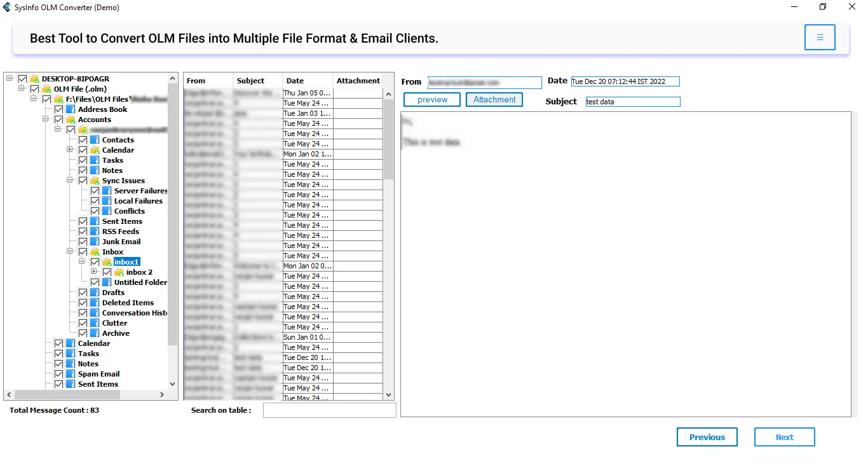Click the inbox 2 folder icon
The width and height of the screenshot is (868, 463).
[x=119, y=272]
